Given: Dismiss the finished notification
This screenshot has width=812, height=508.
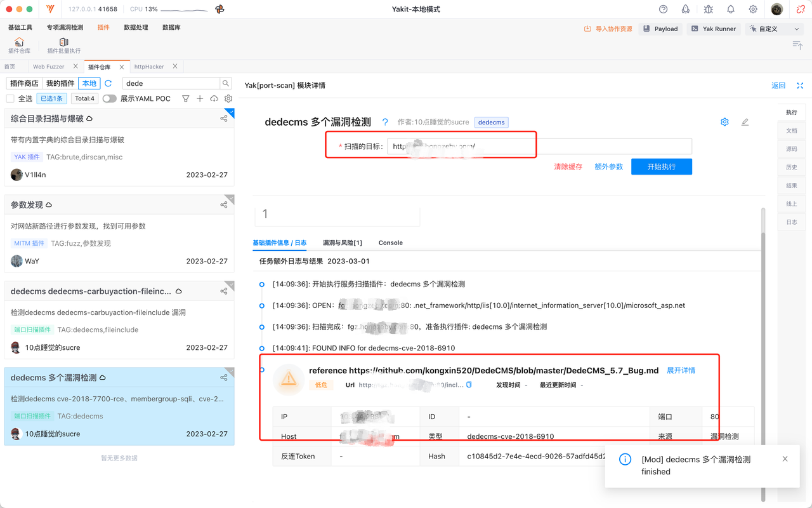Looking at the screenshot, I should (785, 458).
